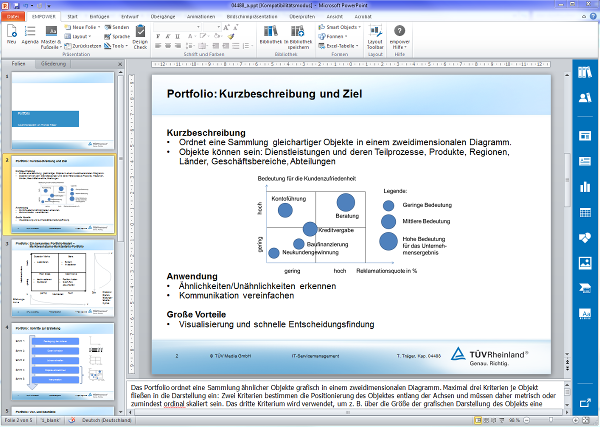Click the people icon in blue sidebar
The image size is (600, 427).
pyautogui.click(x=585, y=97)
